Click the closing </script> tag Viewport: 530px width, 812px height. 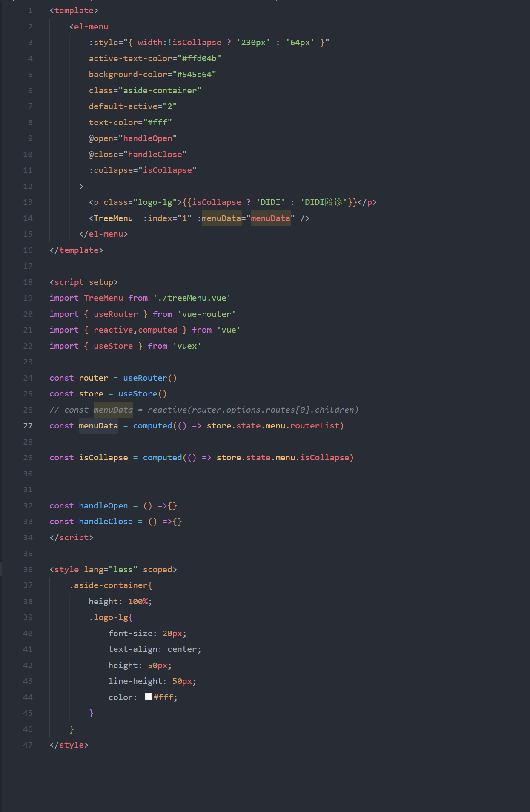pos(72,537)
